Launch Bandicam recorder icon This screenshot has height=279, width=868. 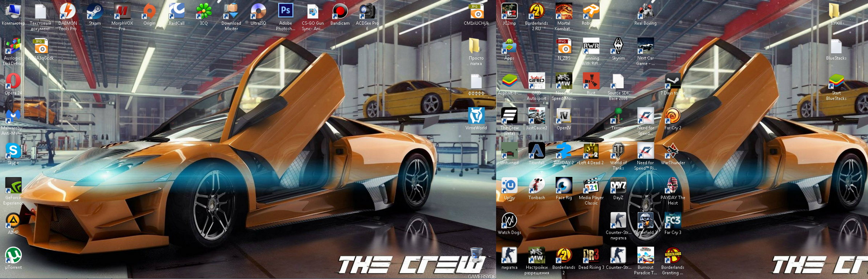click(340, 12)
